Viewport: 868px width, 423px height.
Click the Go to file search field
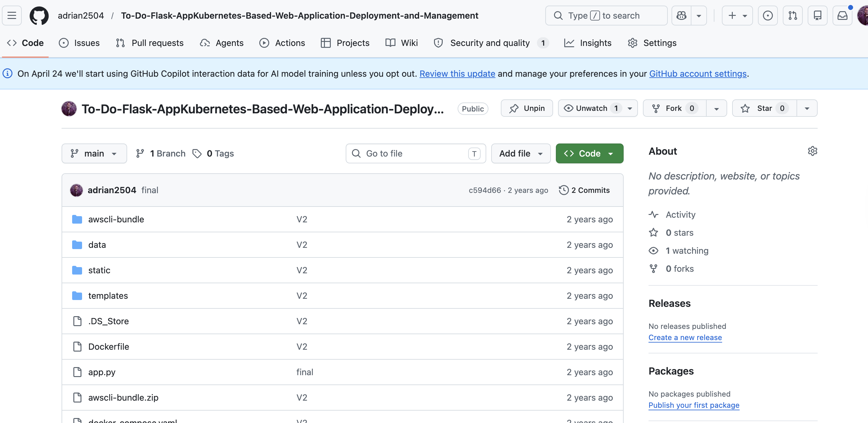pyautogui.click(x=416, y=153)
